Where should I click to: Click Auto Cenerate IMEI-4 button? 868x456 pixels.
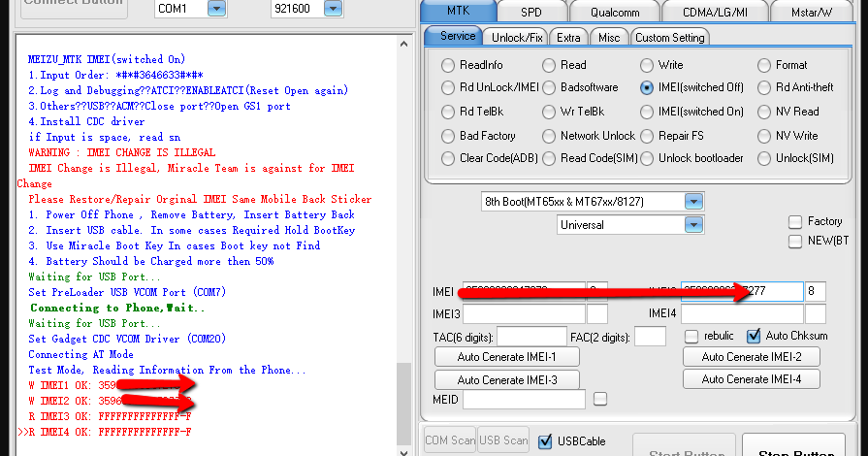tap(752, 379)
